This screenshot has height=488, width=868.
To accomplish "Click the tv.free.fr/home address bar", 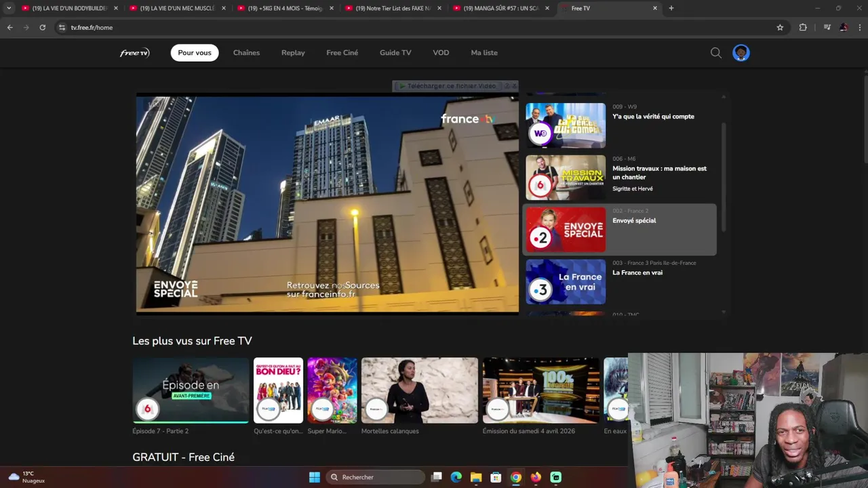I will pyautogui.click(x=420, y=27).
